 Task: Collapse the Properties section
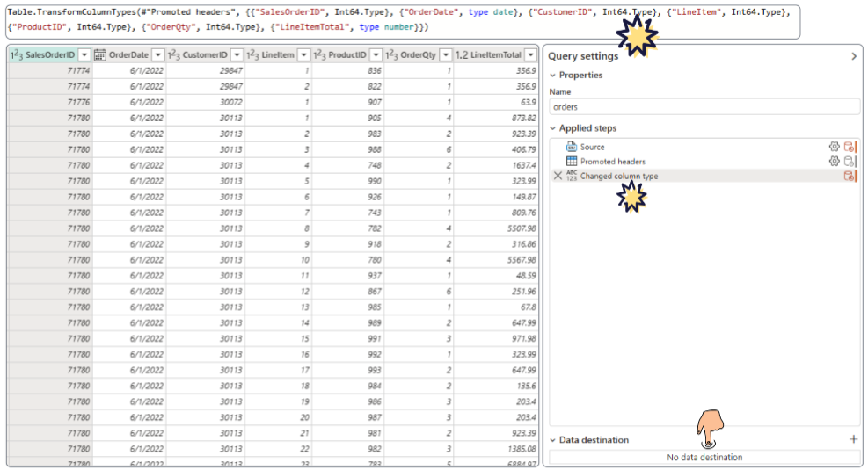click(x=552, y=76)
